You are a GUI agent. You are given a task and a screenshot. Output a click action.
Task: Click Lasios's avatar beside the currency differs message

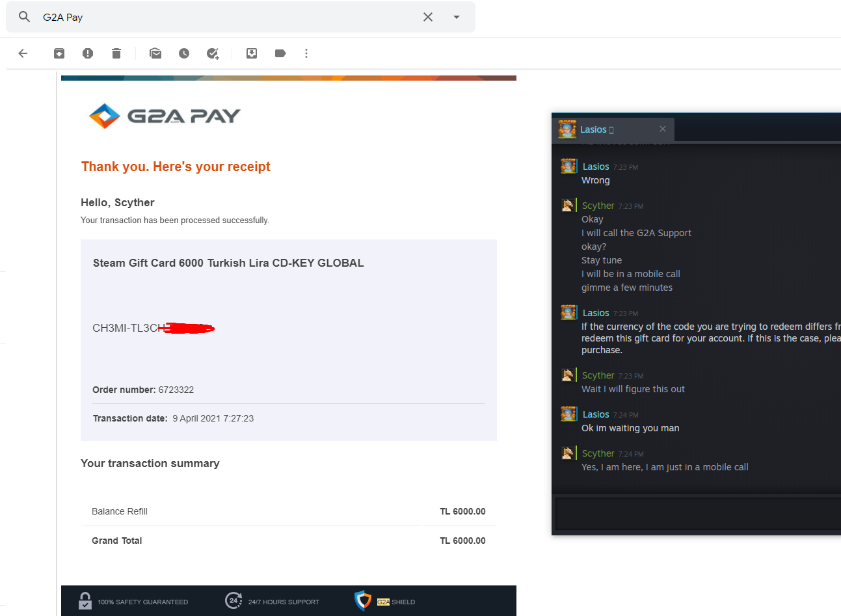568,312
